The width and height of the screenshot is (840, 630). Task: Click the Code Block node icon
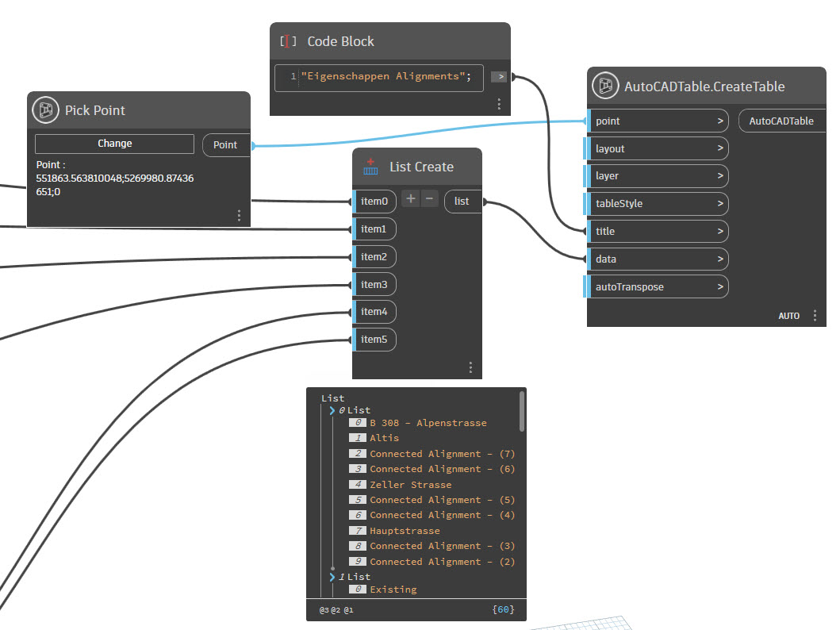[286, 41]
